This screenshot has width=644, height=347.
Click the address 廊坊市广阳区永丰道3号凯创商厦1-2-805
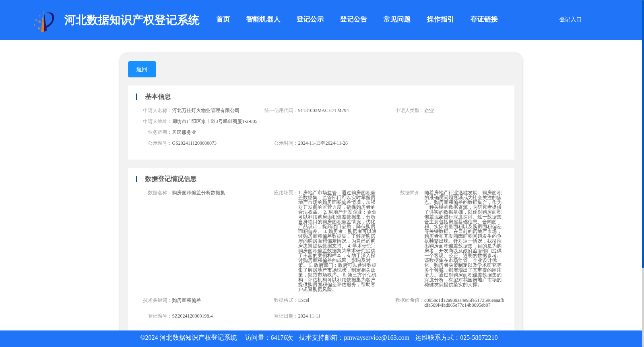click(215, 121)
